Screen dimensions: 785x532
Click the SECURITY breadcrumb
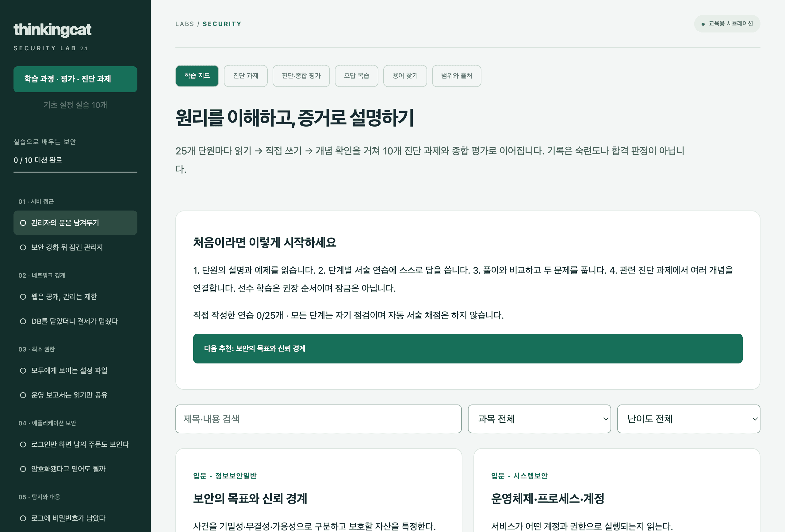click(222, 24)
